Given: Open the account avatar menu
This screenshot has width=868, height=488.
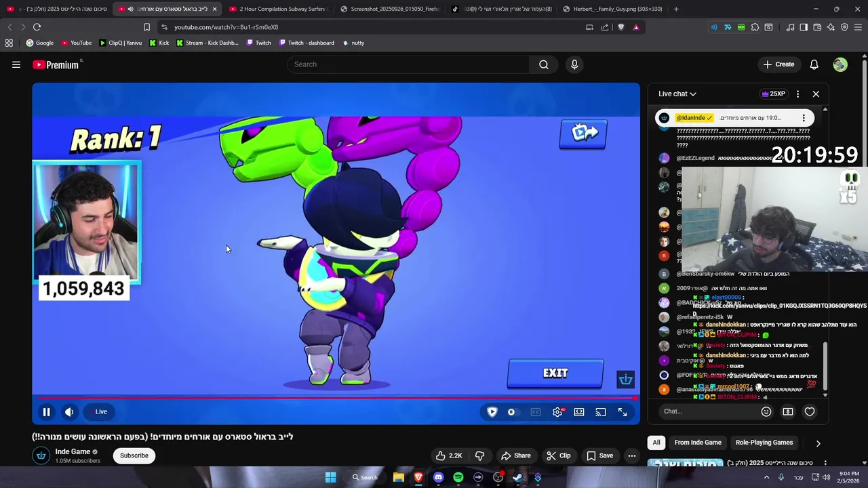Looking at the screenshot, I should tap(840, 64).
